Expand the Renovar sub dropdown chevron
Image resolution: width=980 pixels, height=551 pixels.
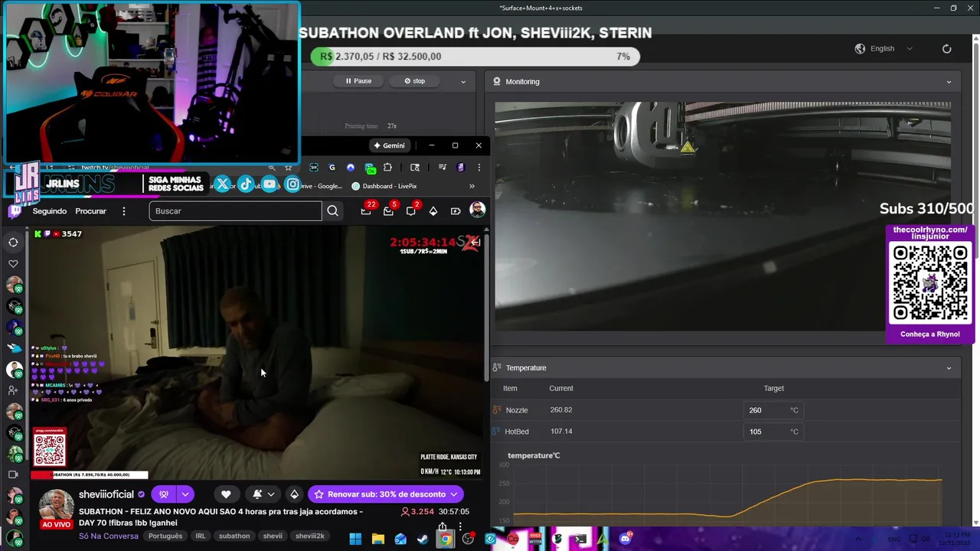[454, 494]
